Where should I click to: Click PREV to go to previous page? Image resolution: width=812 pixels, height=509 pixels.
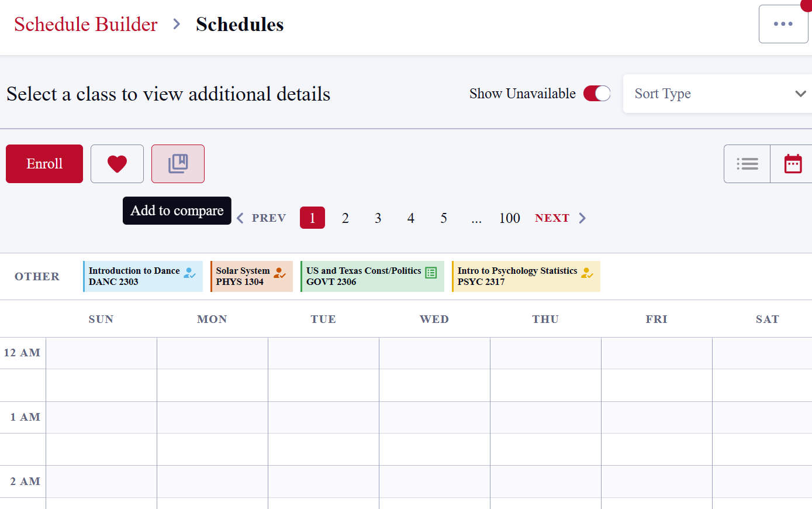point(262,218)
